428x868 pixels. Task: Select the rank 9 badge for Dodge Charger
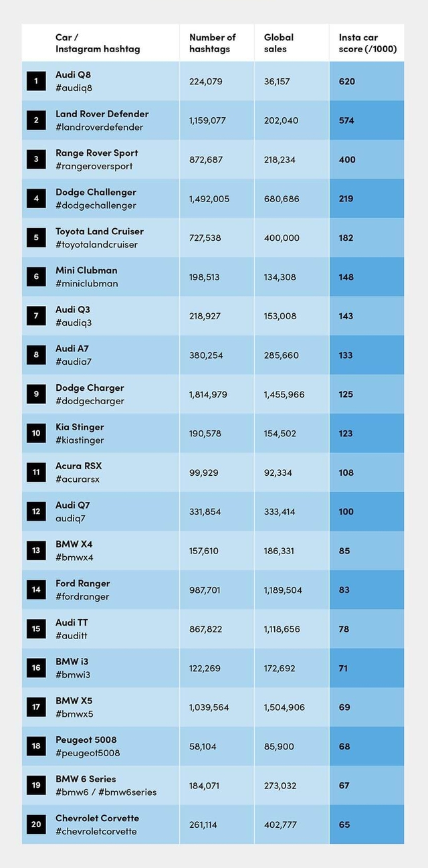(36, 394)
